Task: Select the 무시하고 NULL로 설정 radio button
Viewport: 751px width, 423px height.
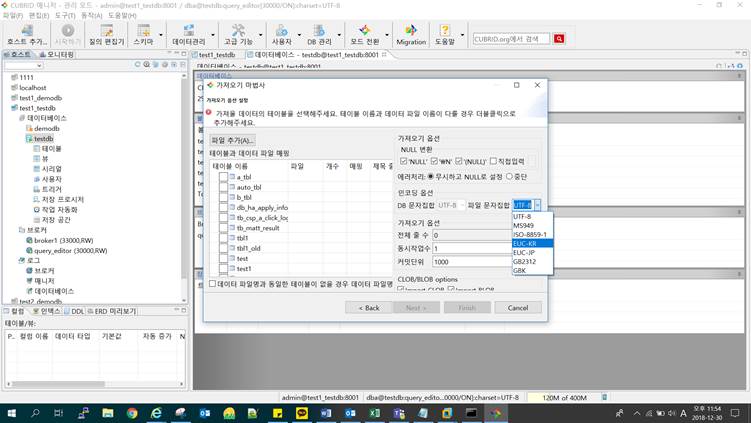Action: click(x=431, y=176)
